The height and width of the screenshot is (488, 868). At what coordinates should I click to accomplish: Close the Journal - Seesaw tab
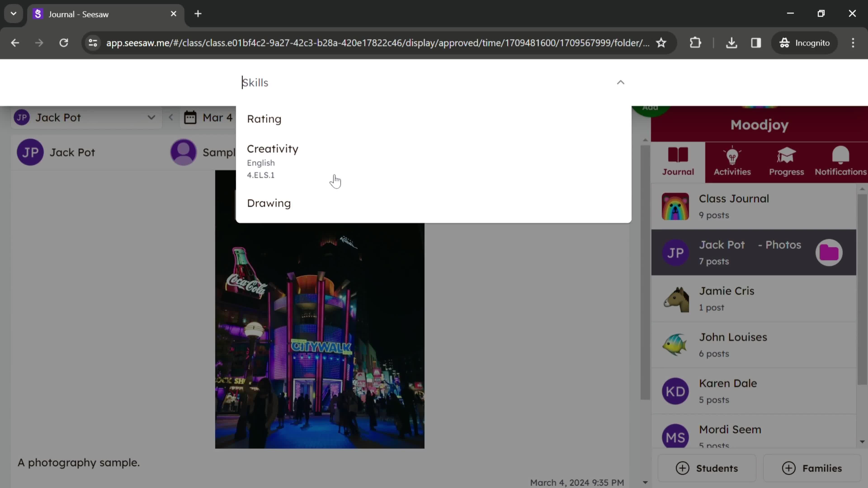click(174, 14)
